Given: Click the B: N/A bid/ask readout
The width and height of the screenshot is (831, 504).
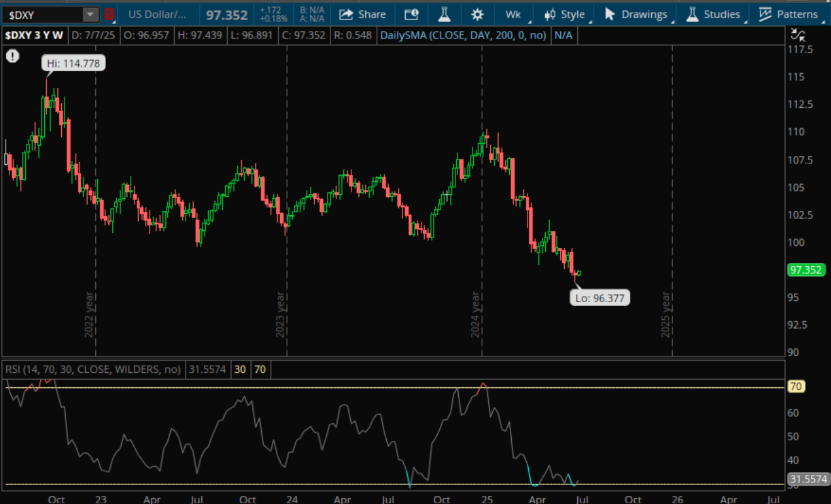Looking at the screenshot, I should click(311, 10).
